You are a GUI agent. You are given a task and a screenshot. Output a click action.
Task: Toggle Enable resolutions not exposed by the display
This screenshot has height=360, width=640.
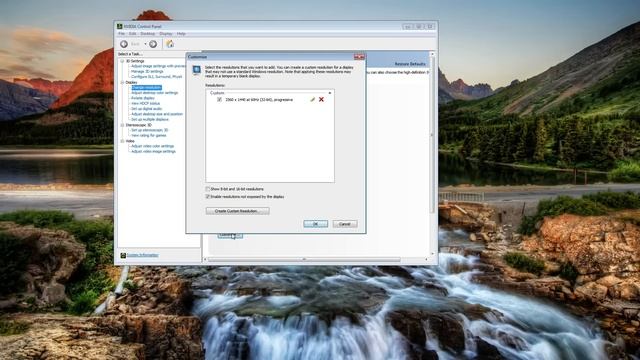208,196
